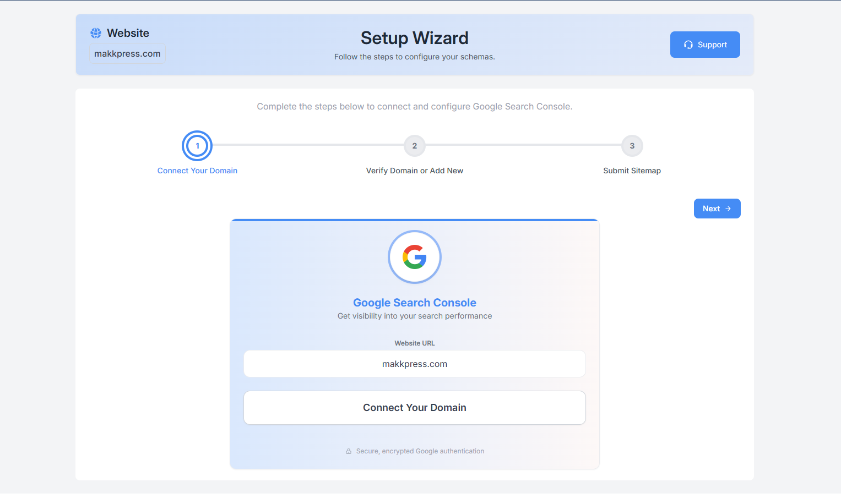The image size is (841, 504).
Task: Focus the Website URL input field
Action: pos(415,364)
